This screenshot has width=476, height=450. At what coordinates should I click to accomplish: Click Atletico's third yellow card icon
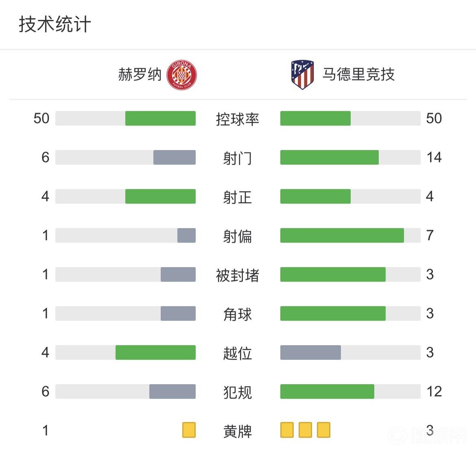click(323, 430)
